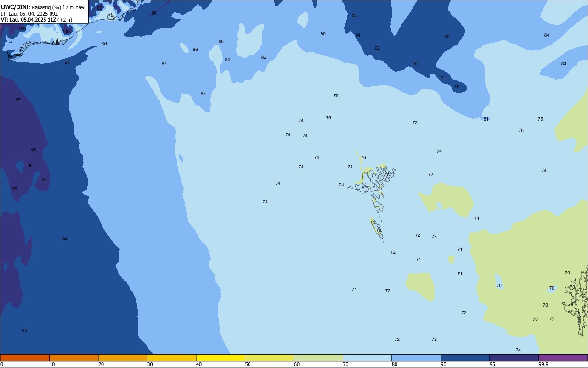Click the '95' value in the dark blue area

point(24,330)
